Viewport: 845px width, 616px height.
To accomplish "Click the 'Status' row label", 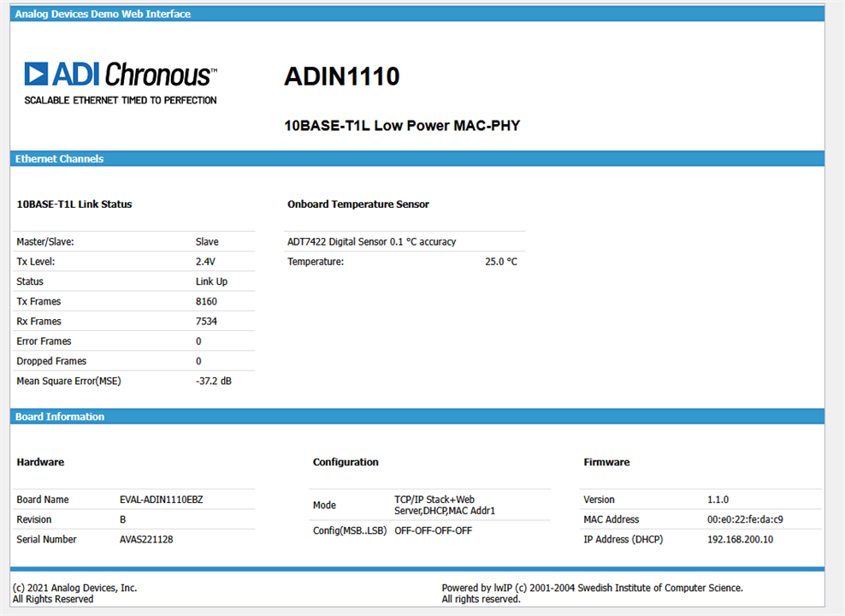I will click(x=30, y=281).
